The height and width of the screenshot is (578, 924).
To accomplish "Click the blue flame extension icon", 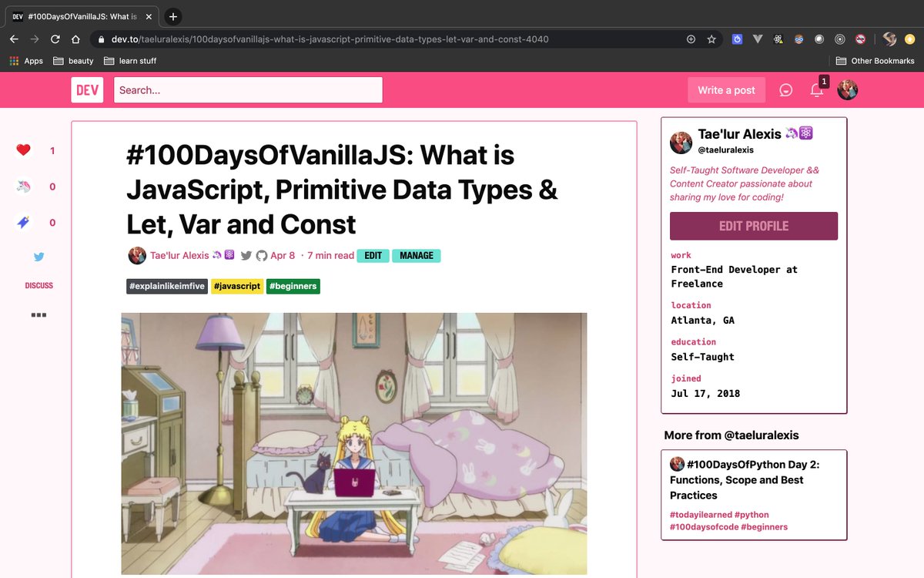I will (x=737, y=39).
